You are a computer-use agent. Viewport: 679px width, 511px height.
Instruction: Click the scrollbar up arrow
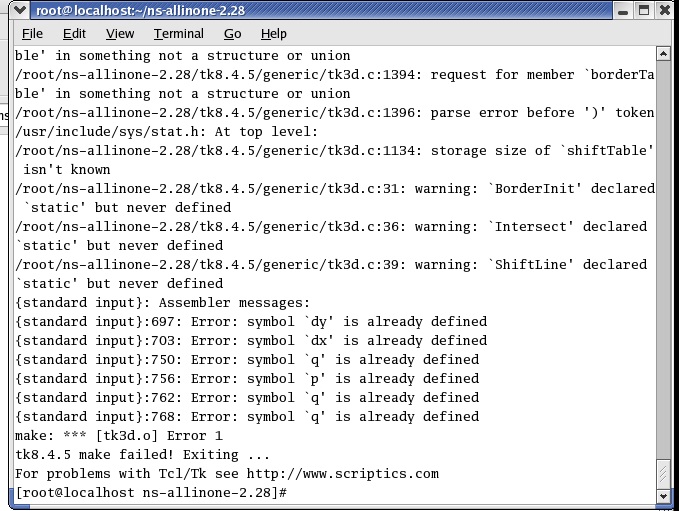pos(664,55)
